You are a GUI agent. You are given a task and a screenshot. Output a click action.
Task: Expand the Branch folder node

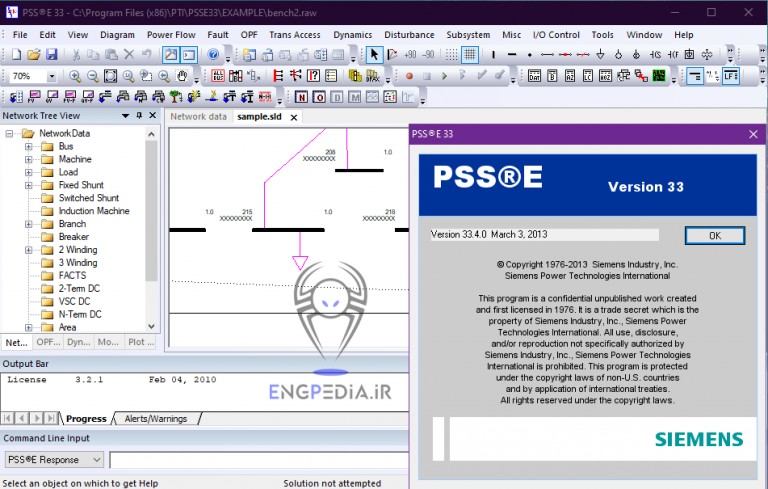[28, 224]
